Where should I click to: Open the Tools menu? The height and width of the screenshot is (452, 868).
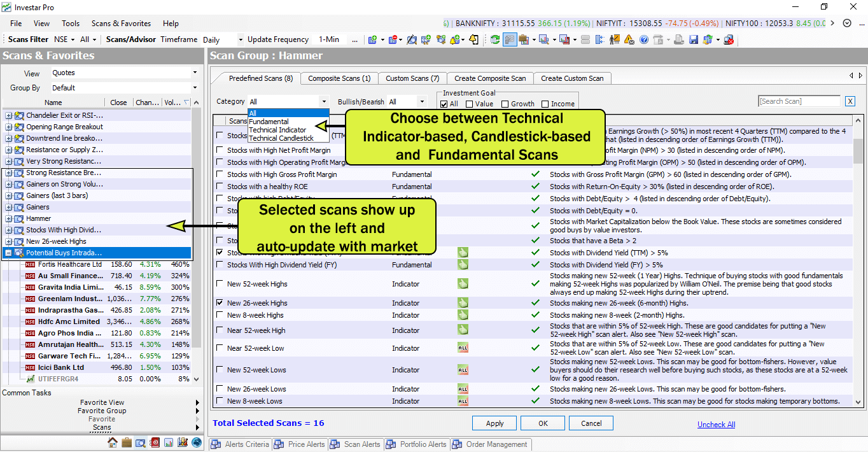tap(70, 24)
